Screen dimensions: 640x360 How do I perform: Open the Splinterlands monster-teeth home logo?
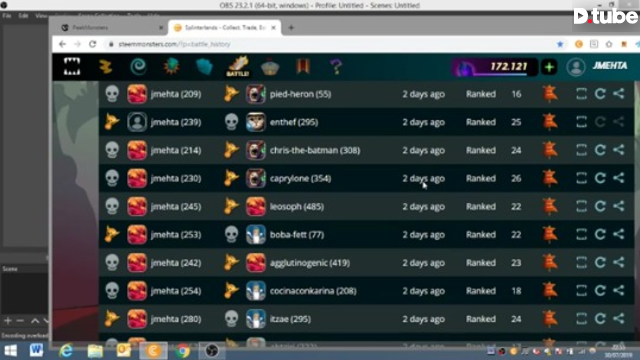72,66
